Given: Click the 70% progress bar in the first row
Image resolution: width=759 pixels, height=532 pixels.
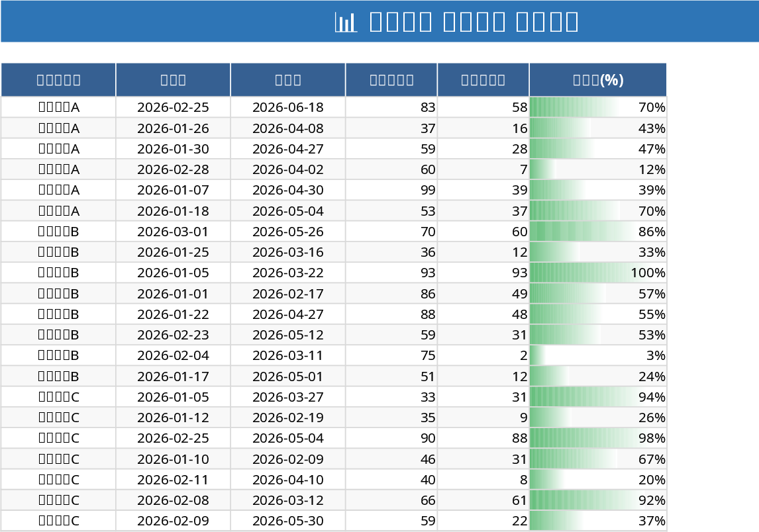Looking at the screenshot, I should (x=597, y=107).
